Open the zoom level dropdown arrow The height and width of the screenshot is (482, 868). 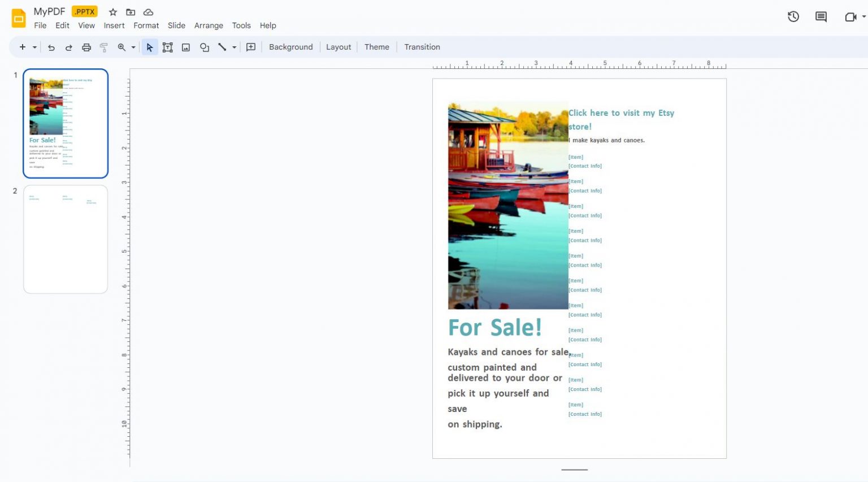click(x=133, y=47)
